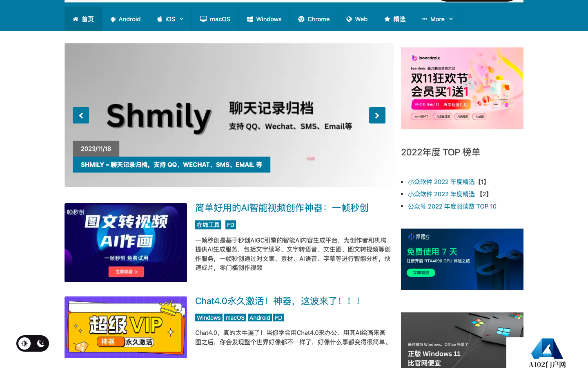
Task: Click the 2022年度 TOP 榜单 heading
Action: click(441, 152)
